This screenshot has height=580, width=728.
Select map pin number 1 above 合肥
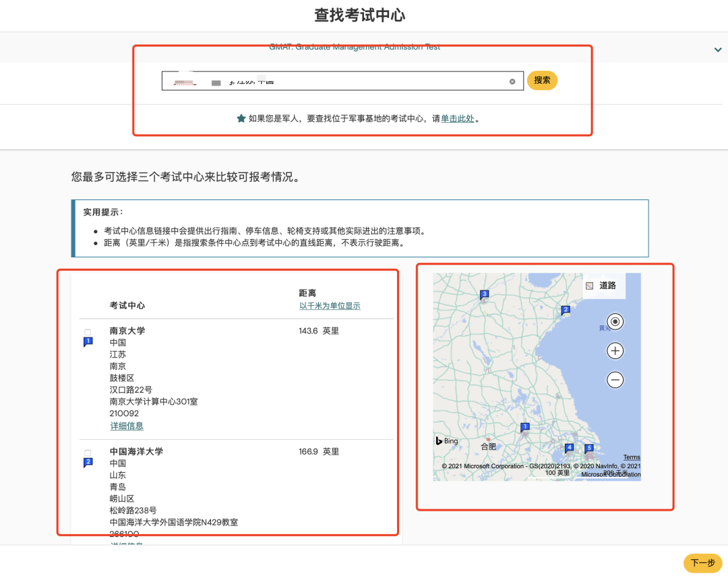[525, 427]
